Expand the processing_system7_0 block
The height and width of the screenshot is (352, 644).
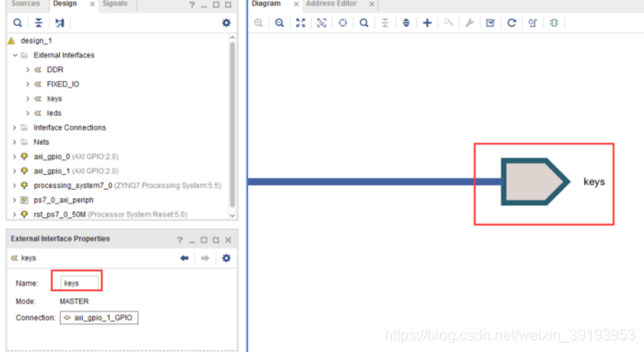pyautogui.click(x=15, y=185)
